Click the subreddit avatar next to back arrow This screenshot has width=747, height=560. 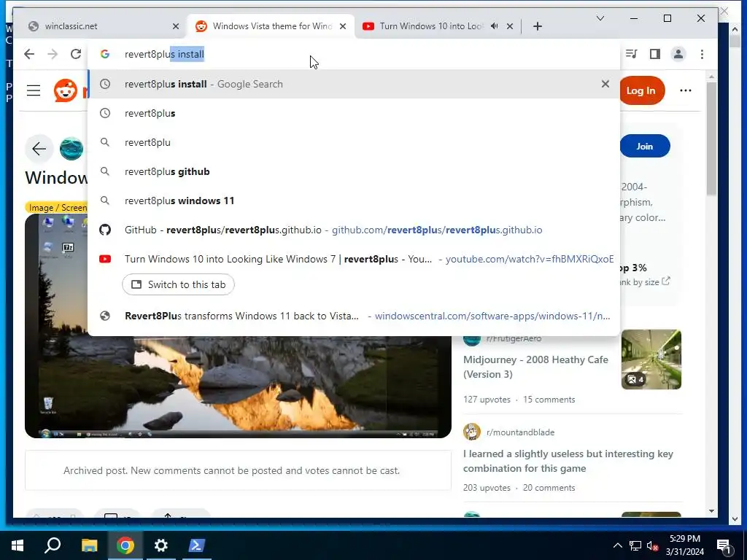[x=71, y=149]
